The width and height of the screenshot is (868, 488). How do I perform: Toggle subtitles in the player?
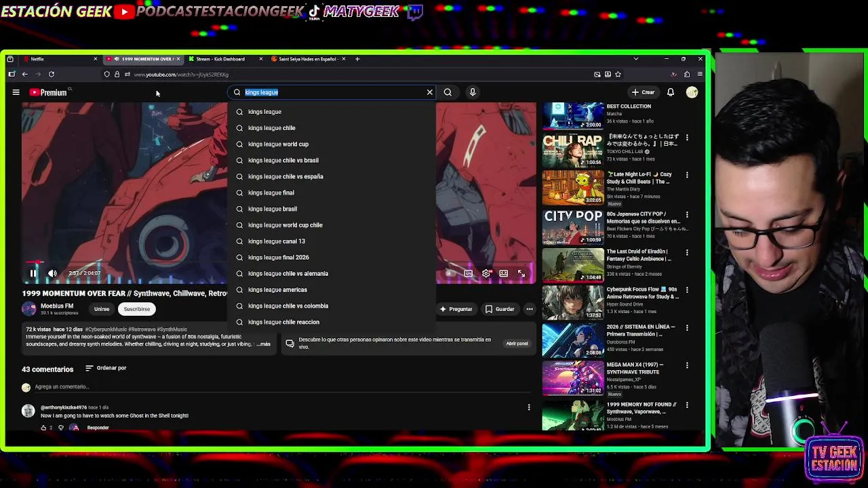point(468,273)
